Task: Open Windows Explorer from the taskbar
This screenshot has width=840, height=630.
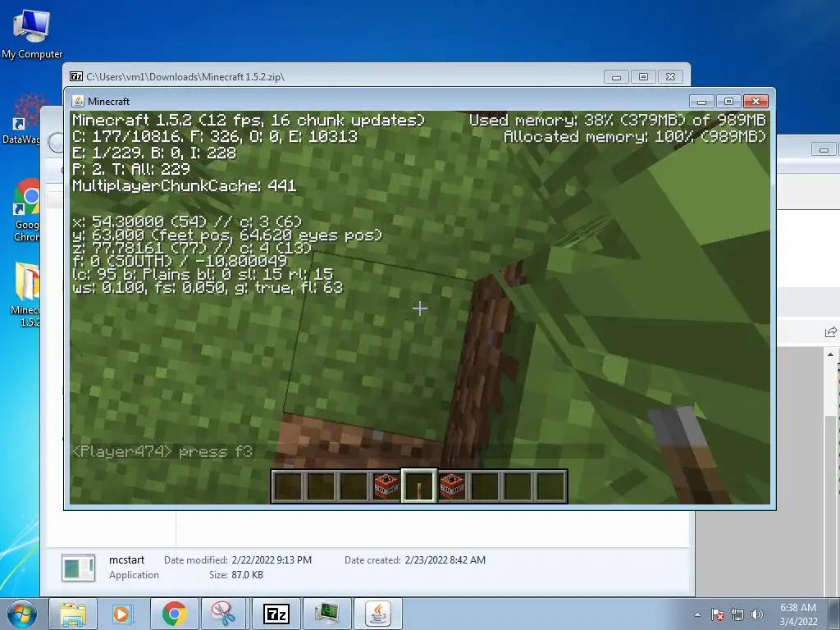Action: tap(73, 614)
